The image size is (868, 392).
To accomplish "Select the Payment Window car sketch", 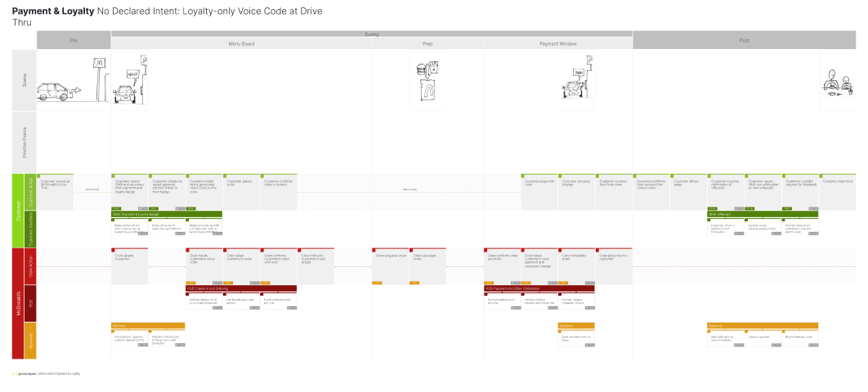I will (x=576, y=79).
